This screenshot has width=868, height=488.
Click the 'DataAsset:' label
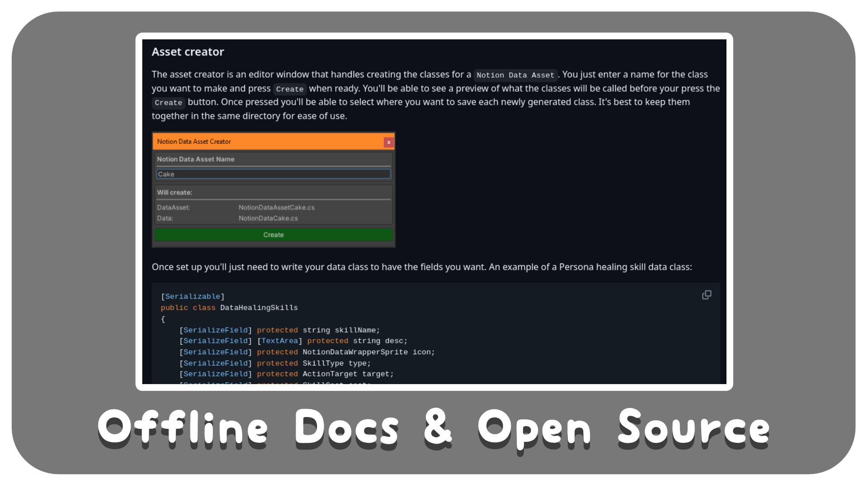pyautogui.click(x=173, y=207)
